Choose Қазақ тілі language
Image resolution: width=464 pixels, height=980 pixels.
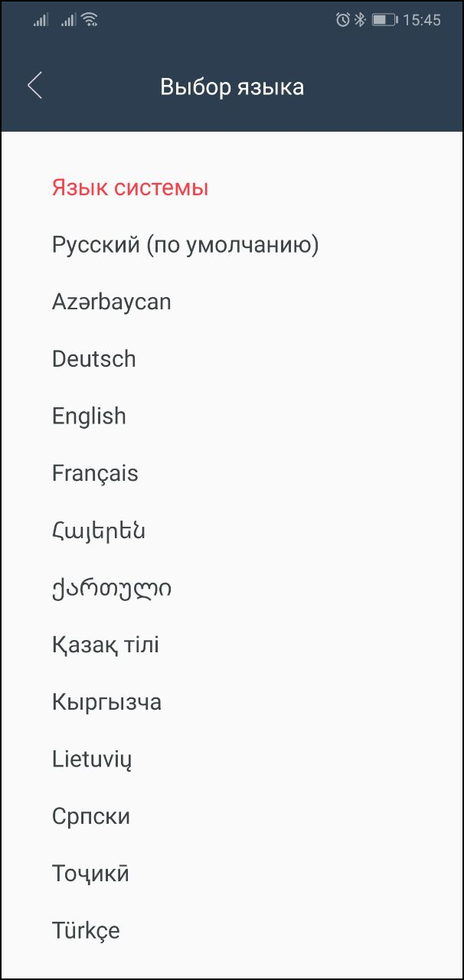(x=106, y=645)
